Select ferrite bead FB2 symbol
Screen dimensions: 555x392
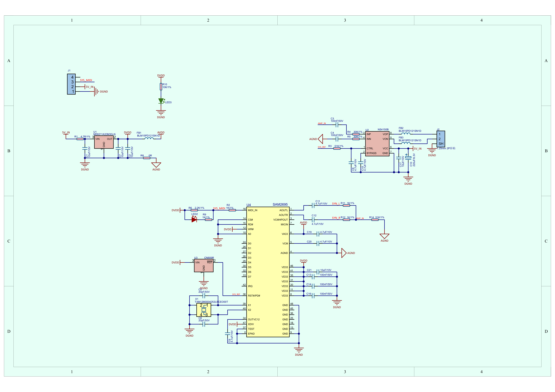(406, 133)
